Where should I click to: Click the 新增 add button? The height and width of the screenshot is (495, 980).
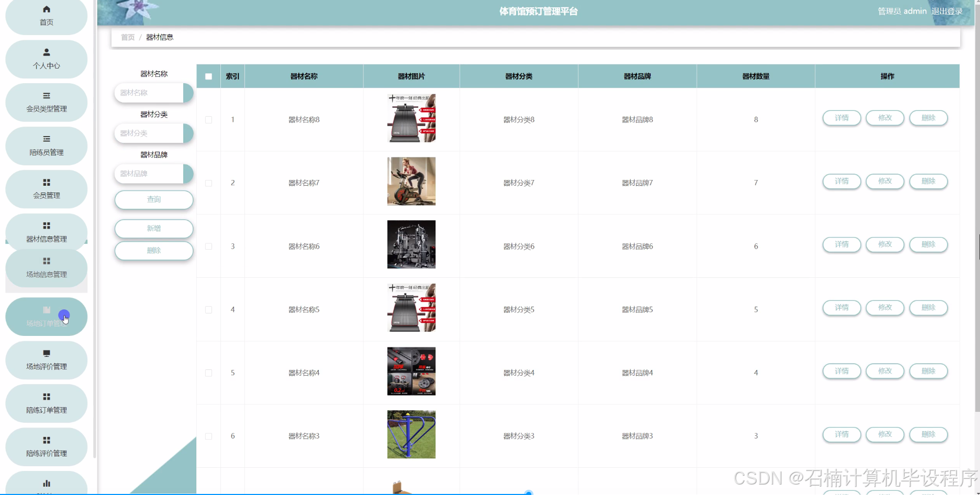154,229
